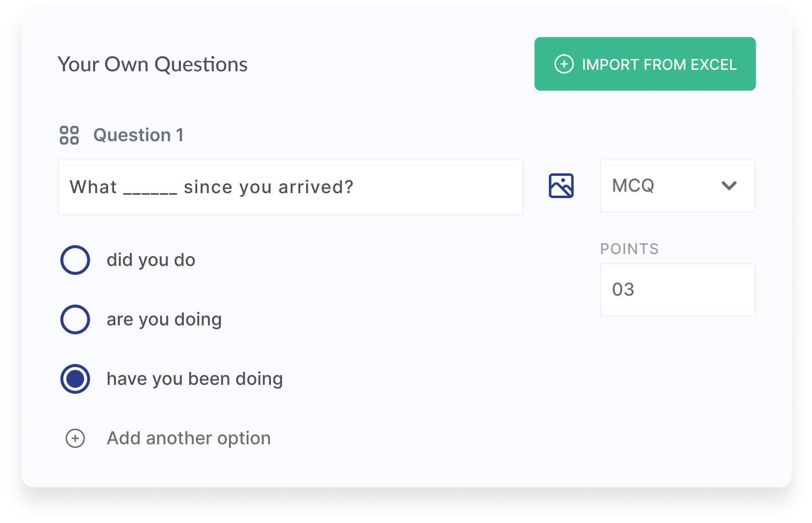Viewport: 812px width, 523px height.
Task: Click the add-image icon after the question field
Action: pyautogui.click(x=560, y=186)
